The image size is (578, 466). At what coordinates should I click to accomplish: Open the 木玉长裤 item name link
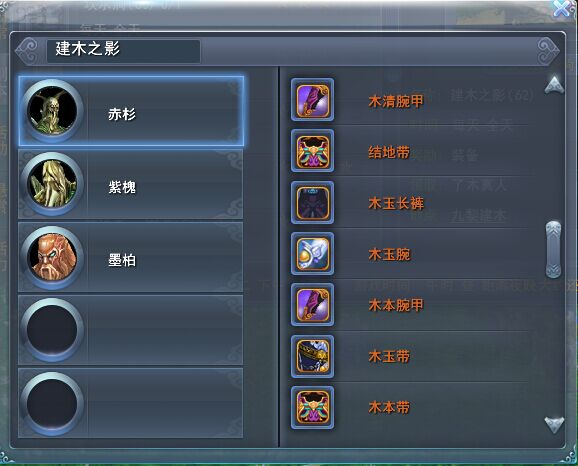396,203
